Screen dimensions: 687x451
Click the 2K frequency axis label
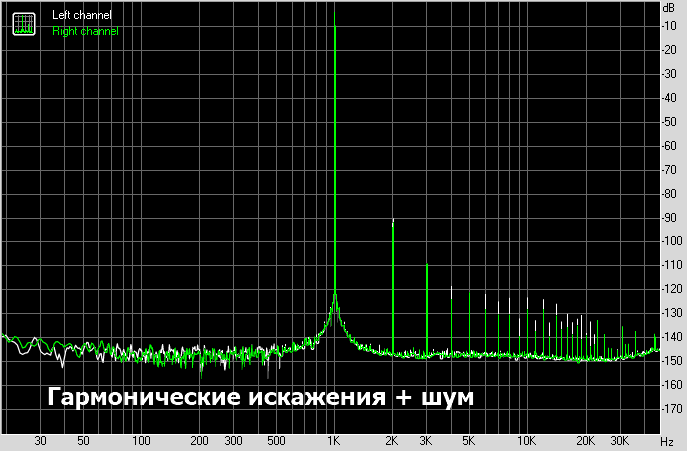pos(392,440)
